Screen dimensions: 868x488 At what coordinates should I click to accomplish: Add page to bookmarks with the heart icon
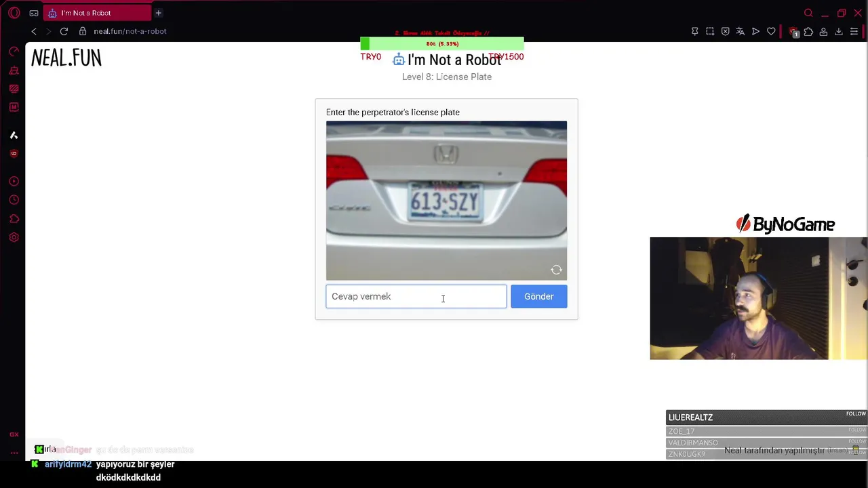coord(771,31)
